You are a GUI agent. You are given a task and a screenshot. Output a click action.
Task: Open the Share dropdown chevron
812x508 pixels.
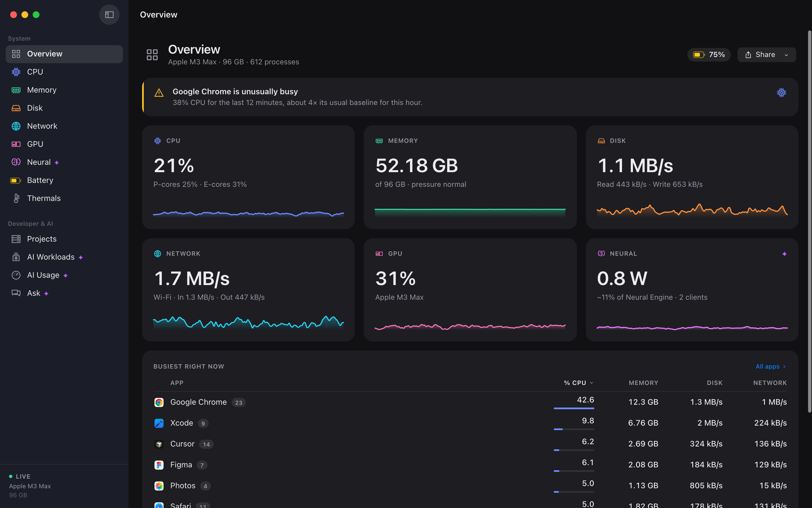coord(786,55)
